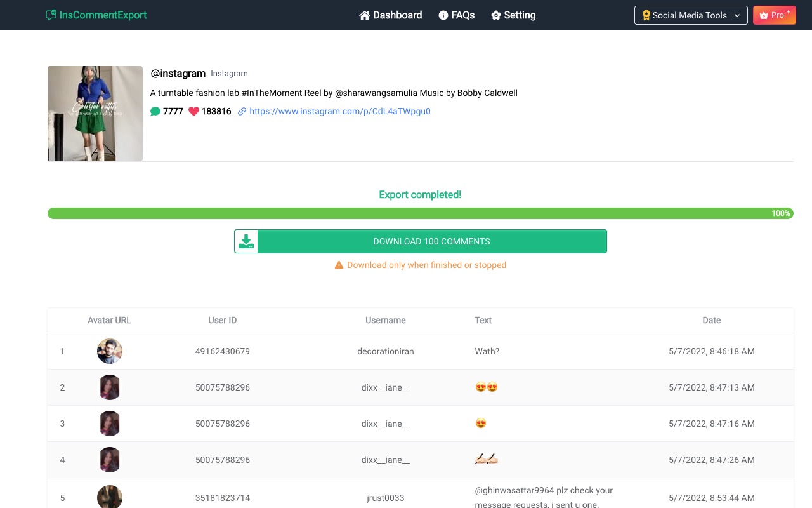
Task: Click the fashion reel post thumbnail
Action: pos(95,114)
